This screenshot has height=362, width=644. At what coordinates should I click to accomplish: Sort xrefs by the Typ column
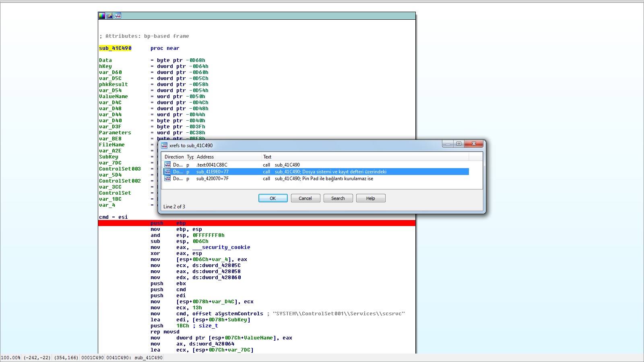click(x=190, y=157)
